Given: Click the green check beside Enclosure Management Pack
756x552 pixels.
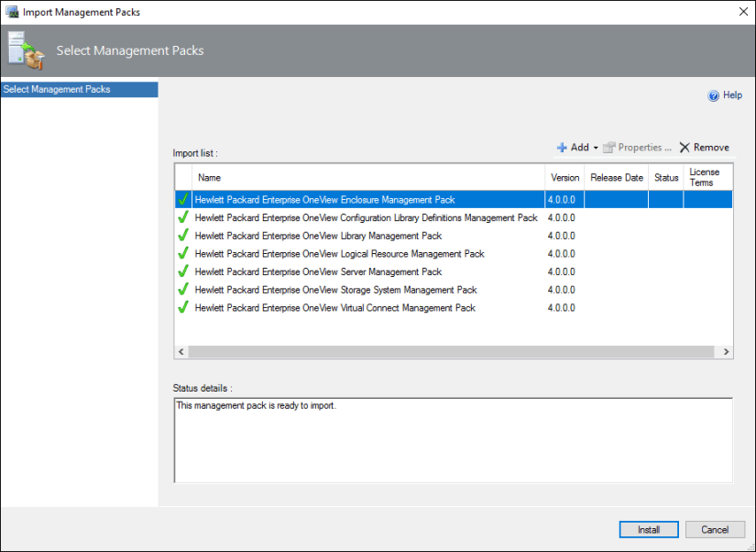Looking at the screenshot, I should [x=183, y=199].
